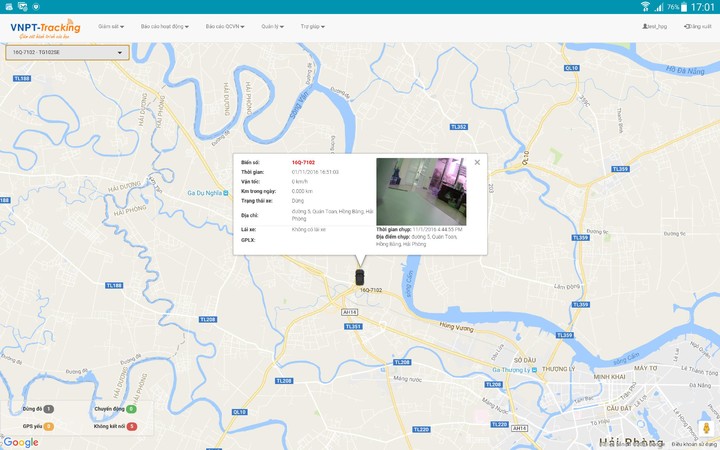Click the battery indicator in status bar
720x450 pixels.
[684, 6]
